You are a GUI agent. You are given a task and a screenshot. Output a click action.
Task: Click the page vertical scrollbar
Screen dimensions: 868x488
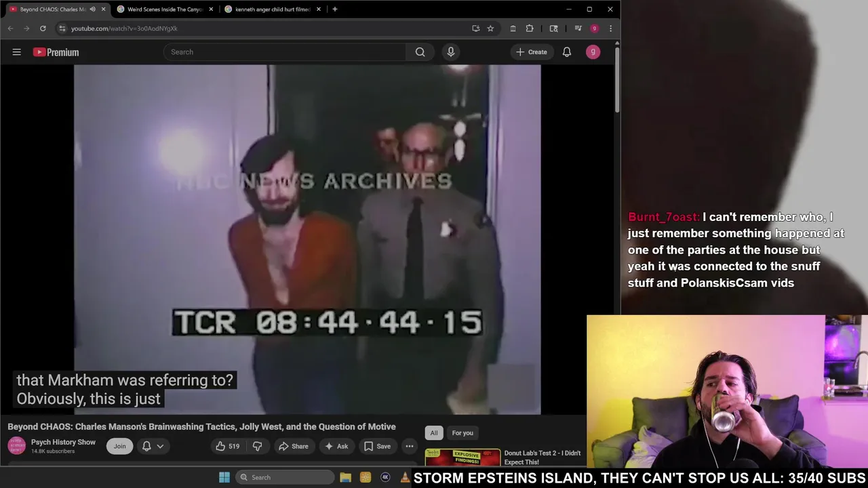pyautogui.click(x=616, y=79)
